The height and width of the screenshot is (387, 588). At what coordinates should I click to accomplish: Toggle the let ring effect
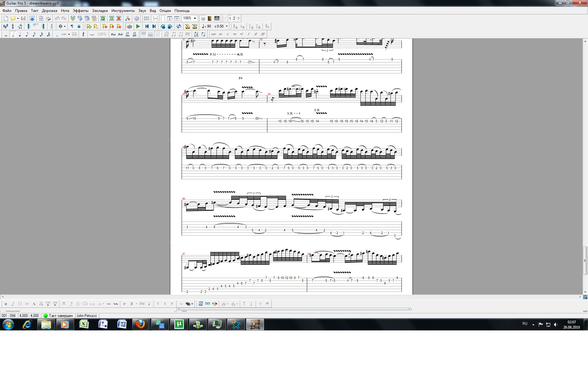point(41,304)
